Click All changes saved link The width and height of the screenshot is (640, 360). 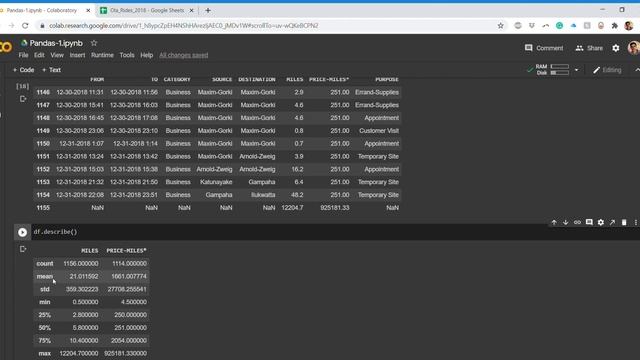pos(184,55)
